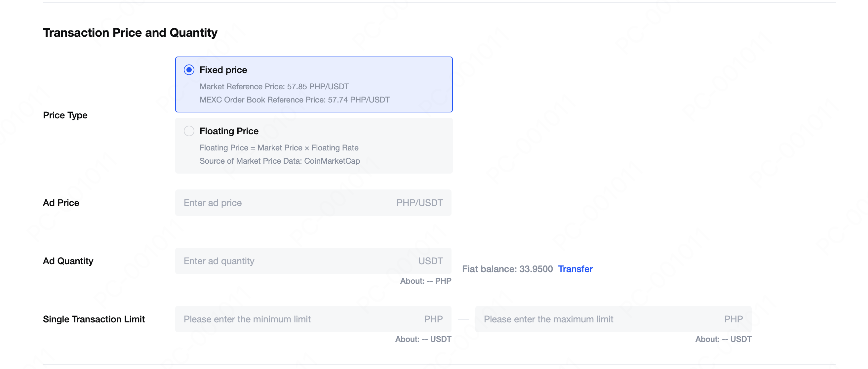The height and width of the screenshot is (369, 868).
Task: Click the Floating Price option card
Action: (x=314, y=145)
